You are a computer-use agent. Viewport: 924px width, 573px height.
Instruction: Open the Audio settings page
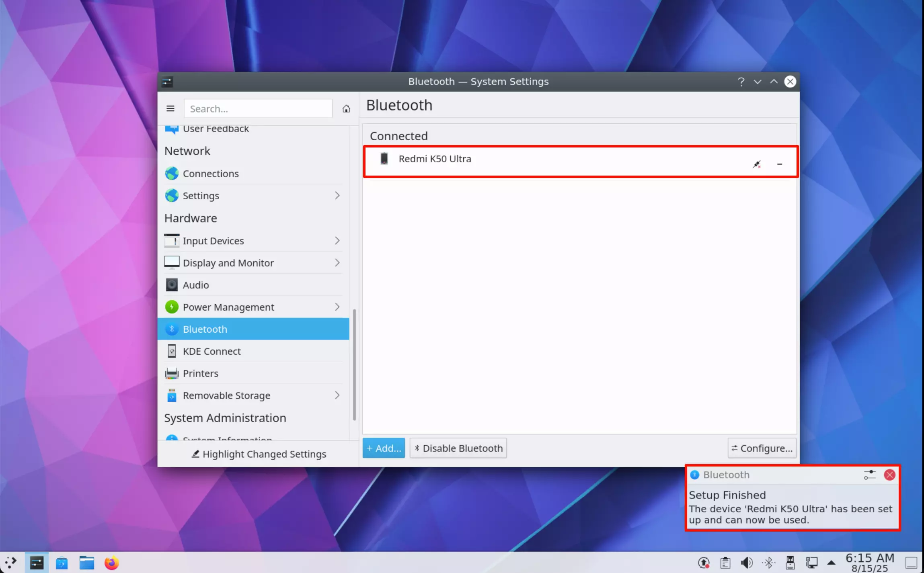(253, 285)
